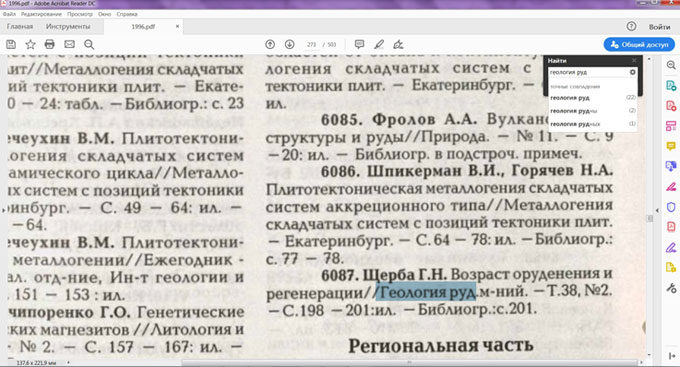
Task: Print the document using the printer icon
Action: pyautogui.click(x=50, y=44)
